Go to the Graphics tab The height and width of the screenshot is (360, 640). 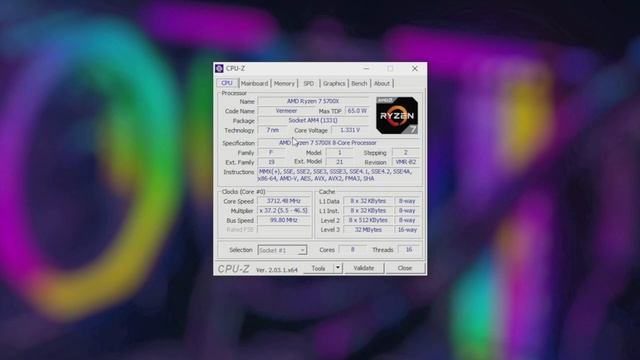[x=334, y=83]
